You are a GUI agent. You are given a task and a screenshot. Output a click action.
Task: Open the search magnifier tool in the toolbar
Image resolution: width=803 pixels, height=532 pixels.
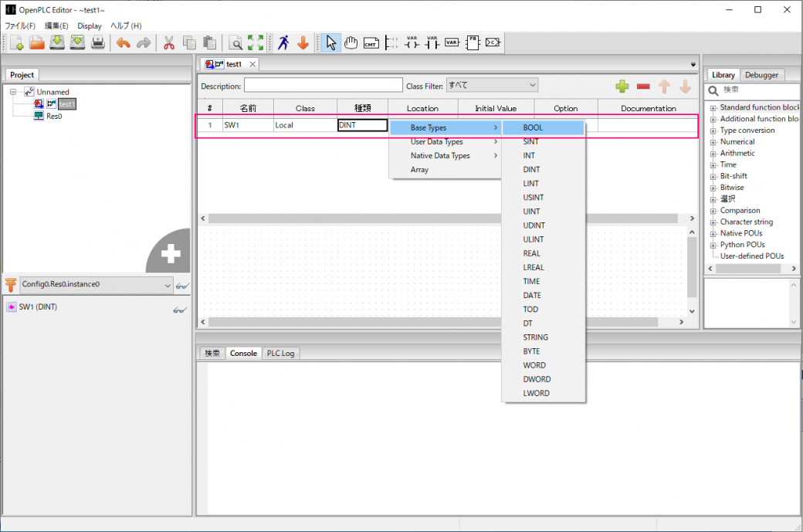[x=235, y=42]
